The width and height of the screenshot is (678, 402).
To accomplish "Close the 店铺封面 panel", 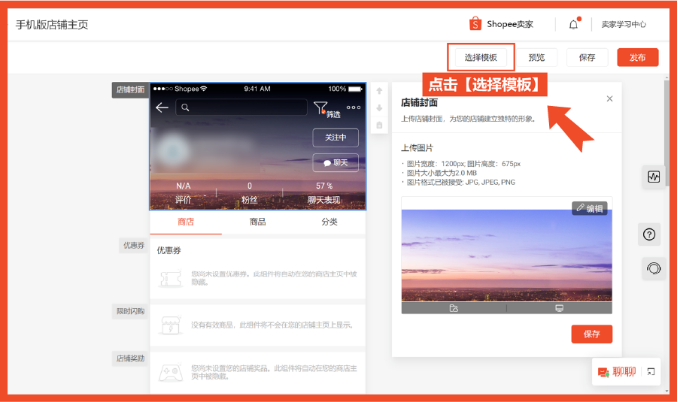I will 610,99.
